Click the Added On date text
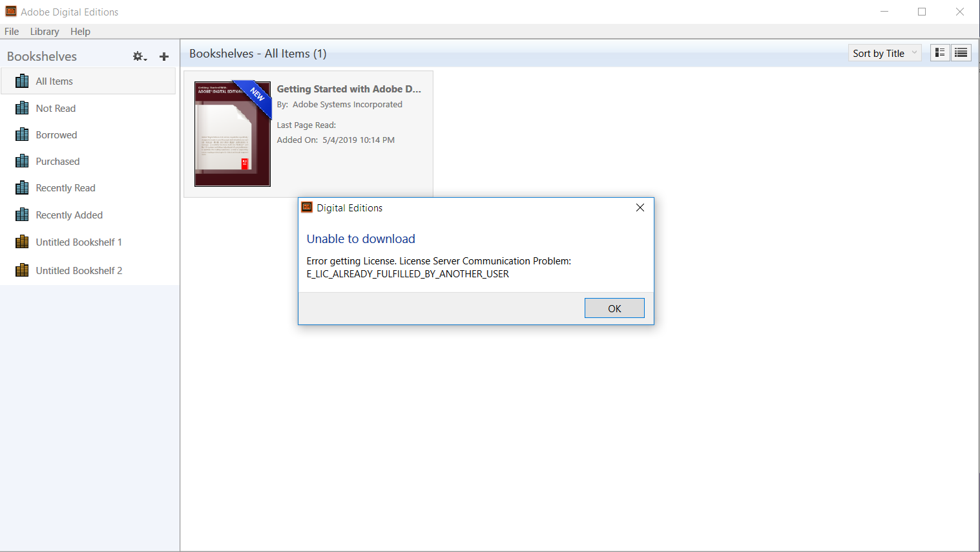Image resolution: width=980 pixels, height=552 pixels. (336, 140)
